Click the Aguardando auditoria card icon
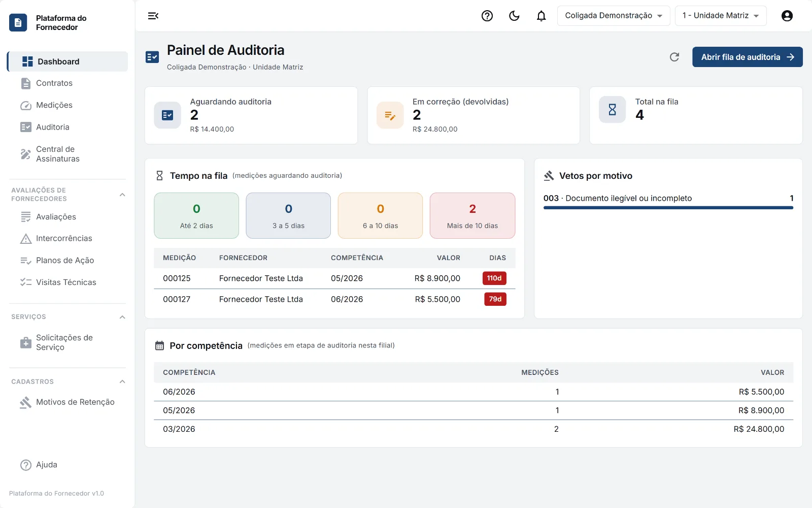This screenshot has width=812, height=508. pyautogui.click(x=167, y=115)
